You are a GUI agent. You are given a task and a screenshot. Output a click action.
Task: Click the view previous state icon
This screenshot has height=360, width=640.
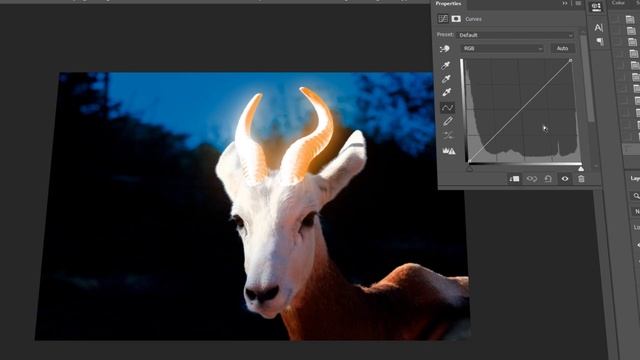531,179
